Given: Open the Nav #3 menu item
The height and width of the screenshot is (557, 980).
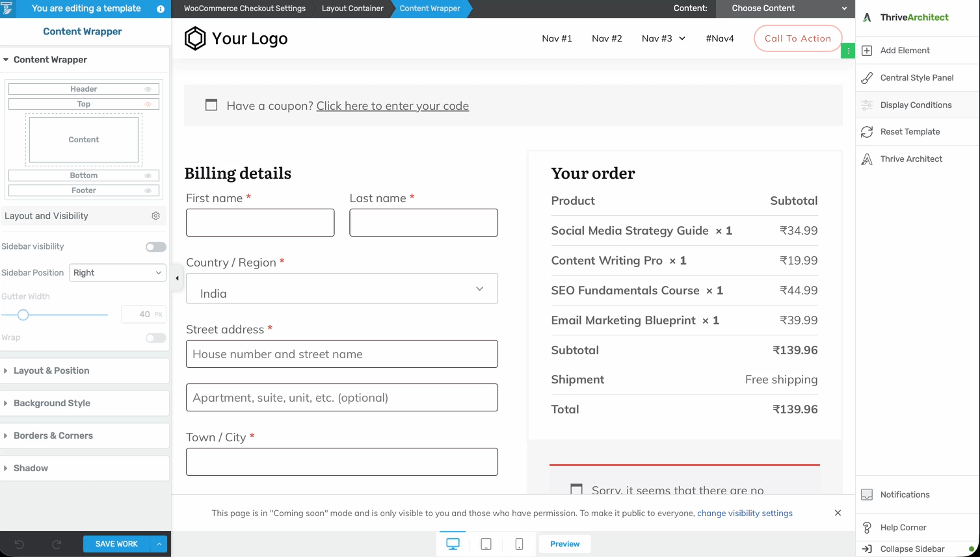Looking at the screenshot, I should tap(663, 38).
